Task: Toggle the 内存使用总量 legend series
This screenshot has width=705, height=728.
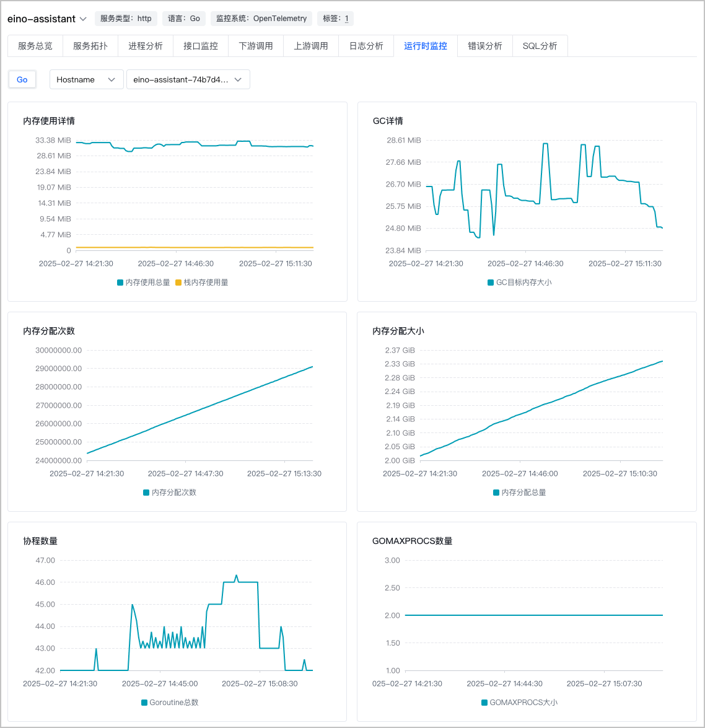Action: pos(143,283)
